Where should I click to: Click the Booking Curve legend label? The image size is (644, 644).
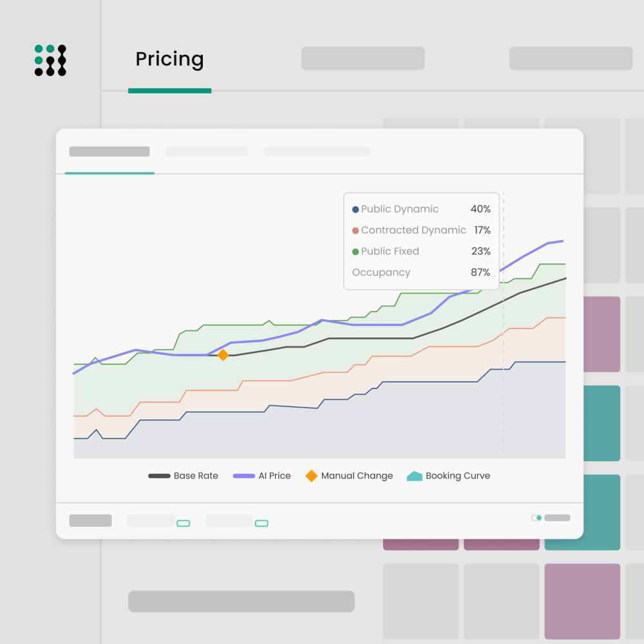point(458,476)
